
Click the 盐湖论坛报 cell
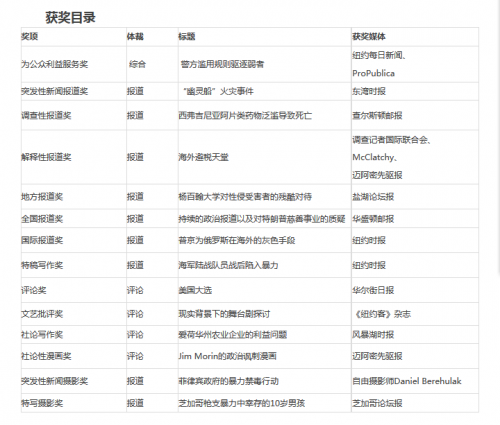[x=373, y=197]
